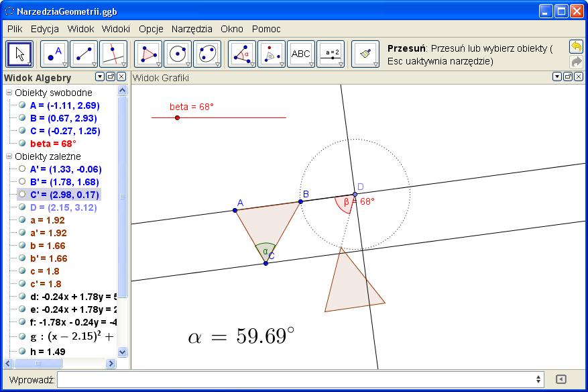The image size is (588, 392).
Task: Toggle visibility of segment b = 1.66
Action: tap(22, 246)
